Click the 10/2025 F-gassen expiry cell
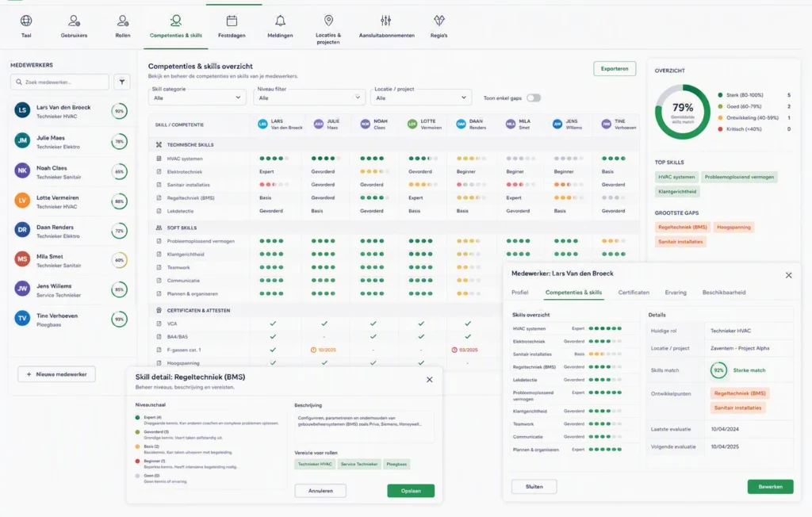812x517 pixels. click(324, 350)
